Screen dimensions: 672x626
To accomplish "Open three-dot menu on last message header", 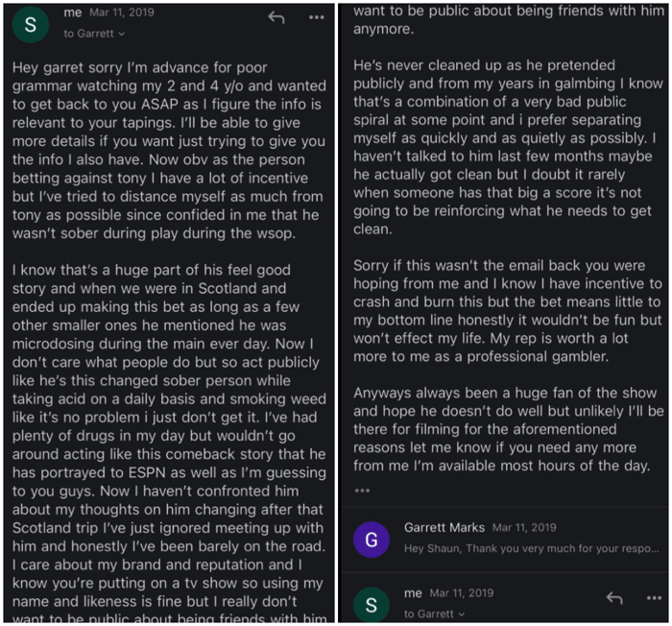I will tap(654, 598).
